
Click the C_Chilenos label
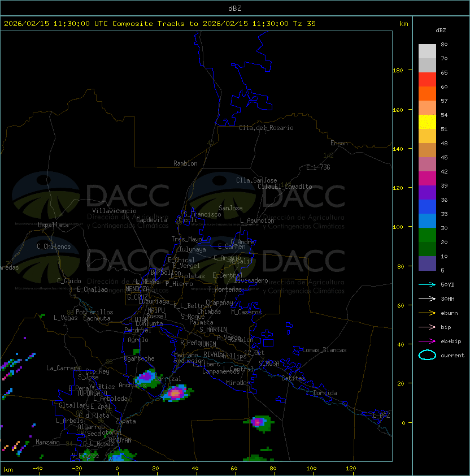point(54,246)
